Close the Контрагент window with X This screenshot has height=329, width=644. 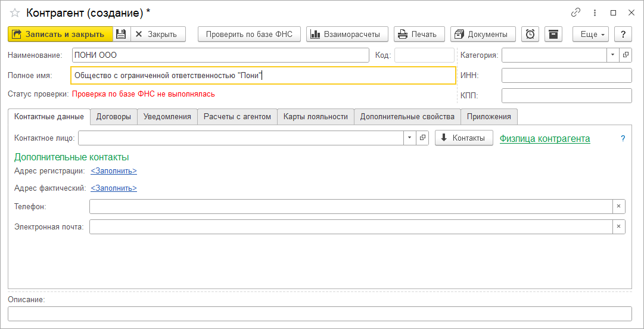click(x=631, y=13)
